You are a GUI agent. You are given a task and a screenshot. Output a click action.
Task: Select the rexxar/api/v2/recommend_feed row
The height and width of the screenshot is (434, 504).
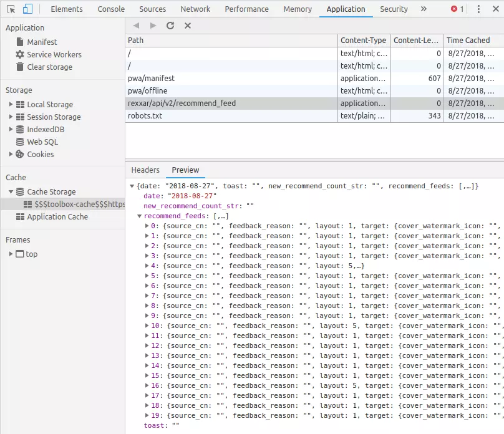click(x=314, y=104)
